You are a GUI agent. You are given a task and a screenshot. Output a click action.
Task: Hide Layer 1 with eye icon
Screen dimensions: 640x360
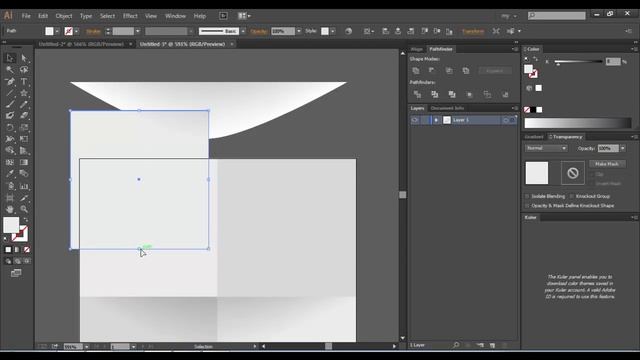(x=415, y=120)
